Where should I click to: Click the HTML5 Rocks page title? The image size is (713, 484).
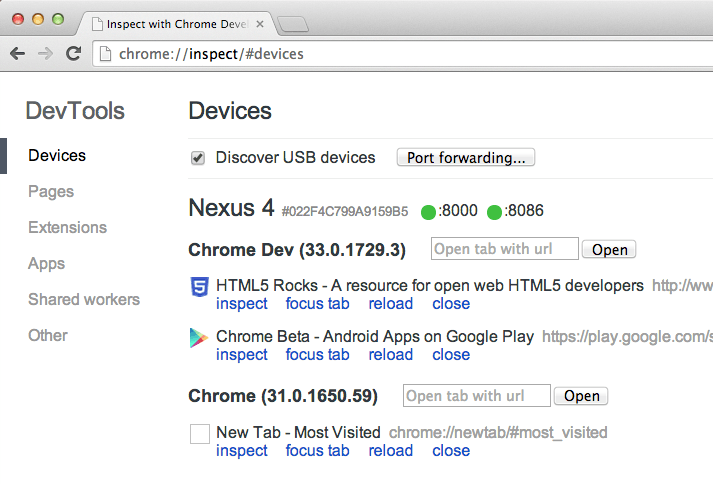coord(430,286)
